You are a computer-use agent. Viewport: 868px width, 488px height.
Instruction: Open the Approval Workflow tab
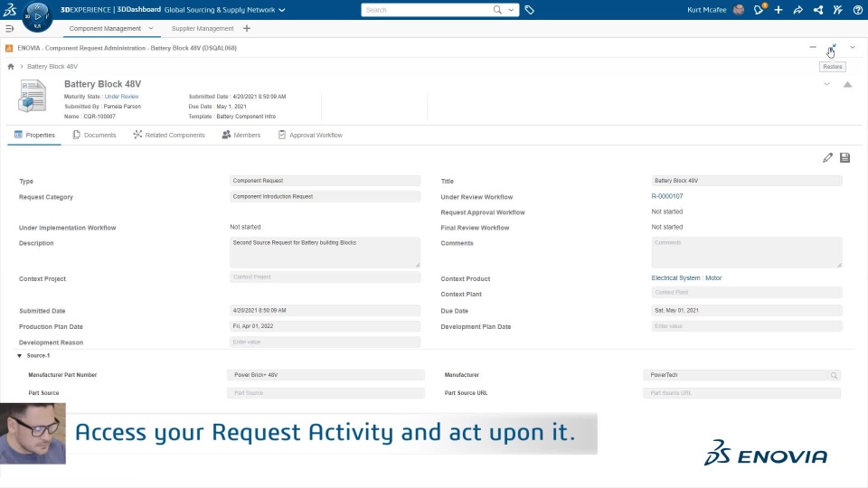tap(310, 135)
